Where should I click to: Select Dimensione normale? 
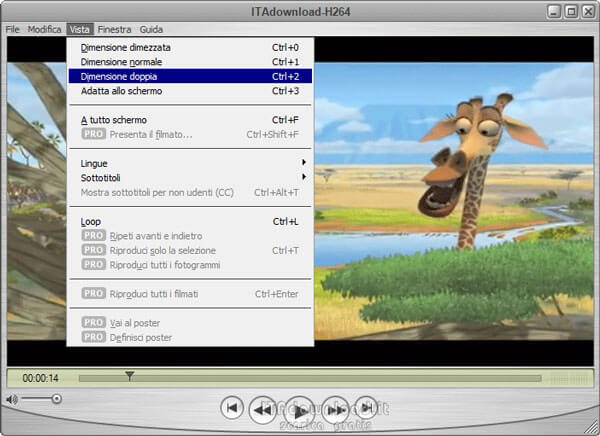tap(190, 62)
